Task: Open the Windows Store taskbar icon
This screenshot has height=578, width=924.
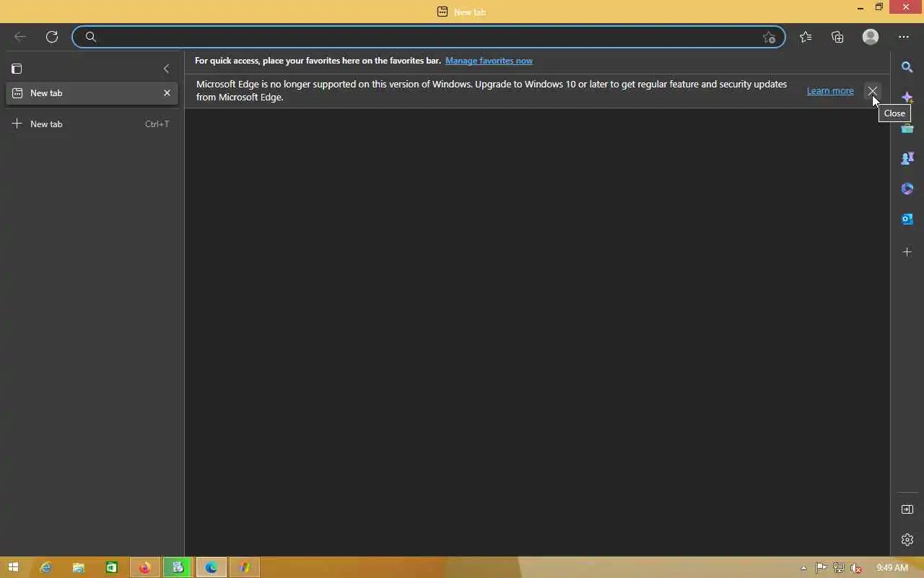Action: [x=112, y=567]
